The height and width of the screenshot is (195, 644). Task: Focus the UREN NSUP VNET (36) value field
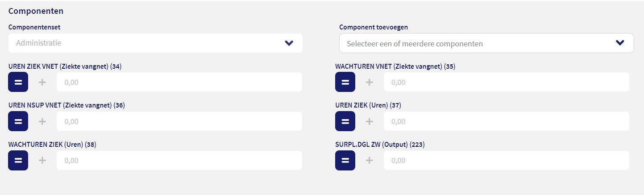click(x=179, y=121)
